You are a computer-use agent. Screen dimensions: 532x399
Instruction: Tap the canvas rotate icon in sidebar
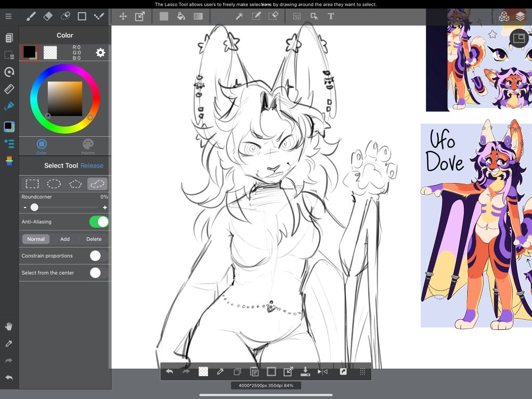click(x=9, y=72)
